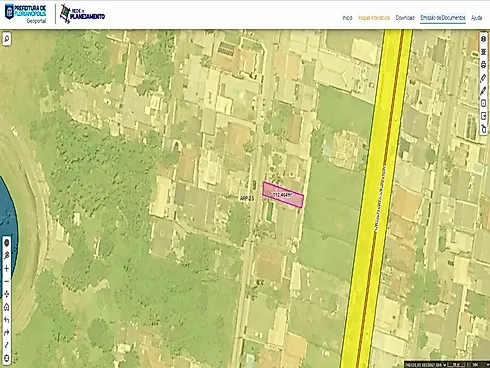The height and width of the screenshot is (368, 490).
Task: Click the export document icon in right toolbar
Action: 483,116
